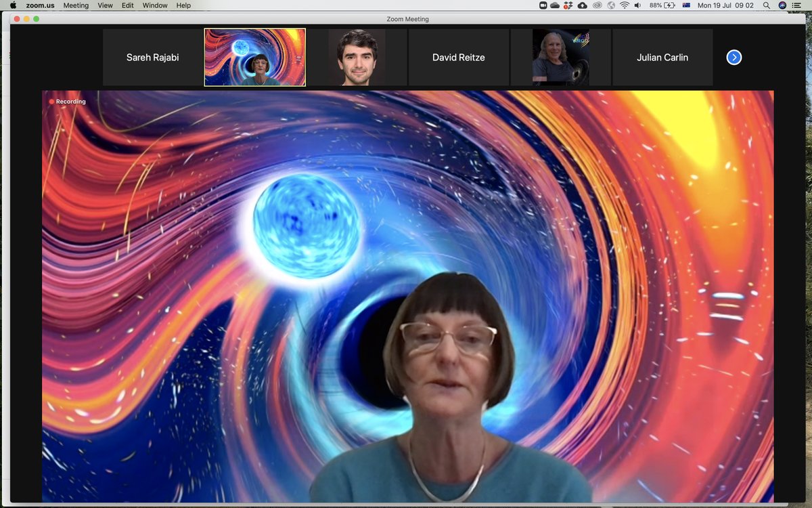Open the Australian flag input source menu
Screen dimensions: 812x508
[x=686, y=5]
